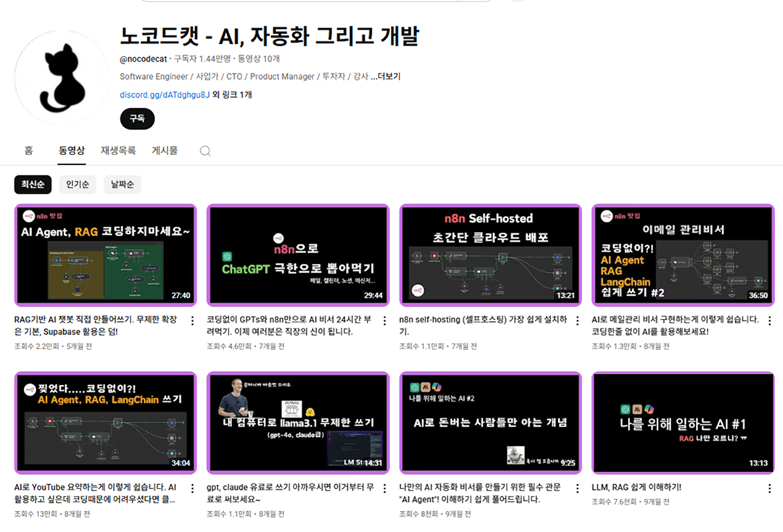
Task: Open the AI Agent, RAG 코딩하지마세요 thumbnail
Action: [105, 254]
